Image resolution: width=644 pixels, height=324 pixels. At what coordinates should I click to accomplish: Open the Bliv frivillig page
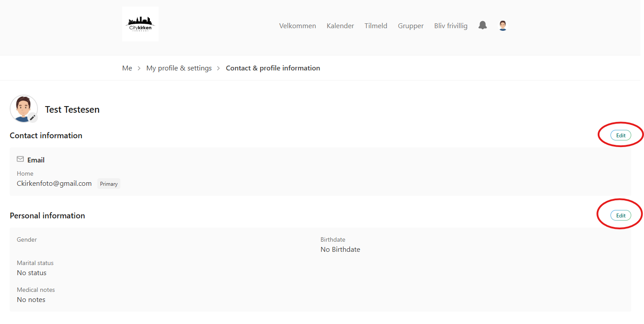450,26
